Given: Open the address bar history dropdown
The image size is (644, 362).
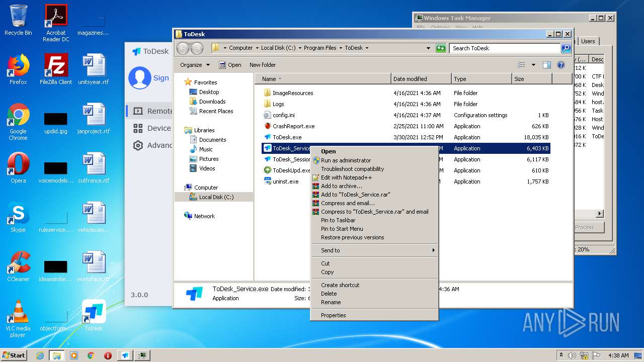Looking at the screenshot, I should [428, 48].
